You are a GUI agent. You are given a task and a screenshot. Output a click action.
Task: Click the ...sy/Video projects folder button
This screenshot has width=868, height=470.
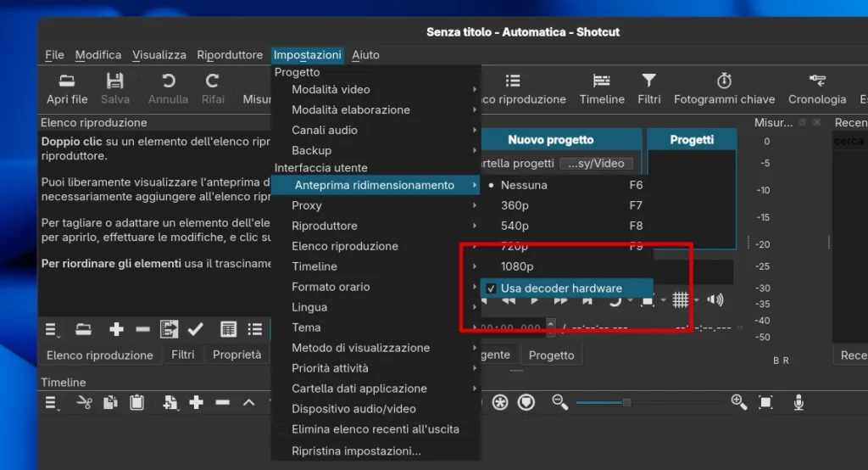tap(596, 164)
